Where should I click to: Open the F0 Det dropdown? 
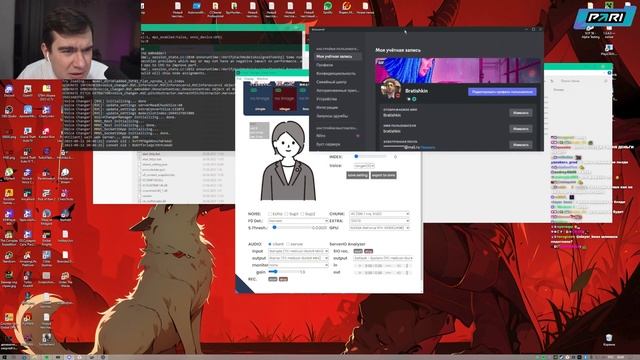point(298,221)
